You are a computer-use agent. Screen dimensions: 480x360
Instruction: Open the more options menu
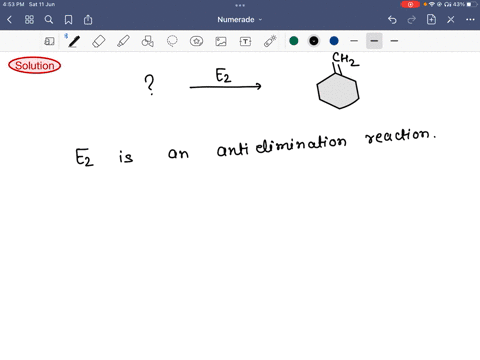point(470,20)
